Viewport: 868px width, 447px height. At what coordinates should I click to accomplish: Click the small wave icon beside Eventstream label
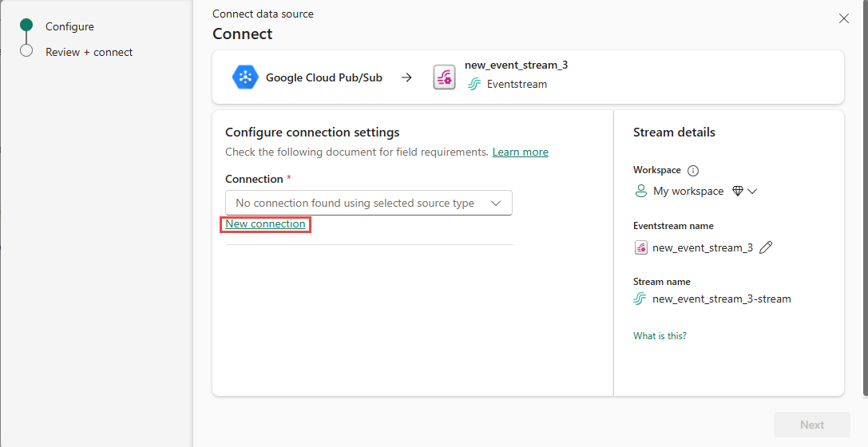coord(474,85)
